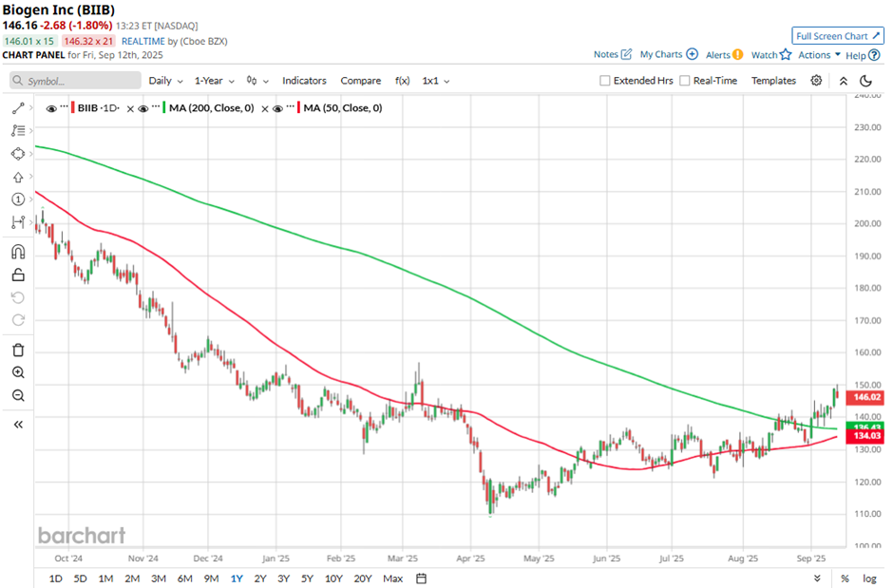Enable Extended Hrs checkbox
893x588 pixels.
605,81
